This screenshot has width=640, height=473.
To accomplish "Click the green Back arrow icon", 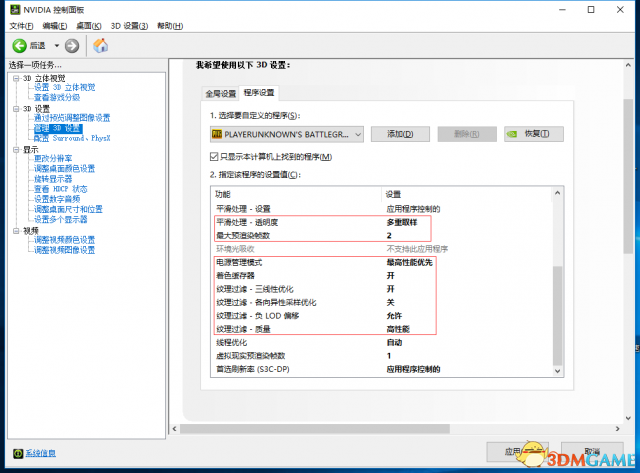I will pyautogui.click(x=19, y=45).
